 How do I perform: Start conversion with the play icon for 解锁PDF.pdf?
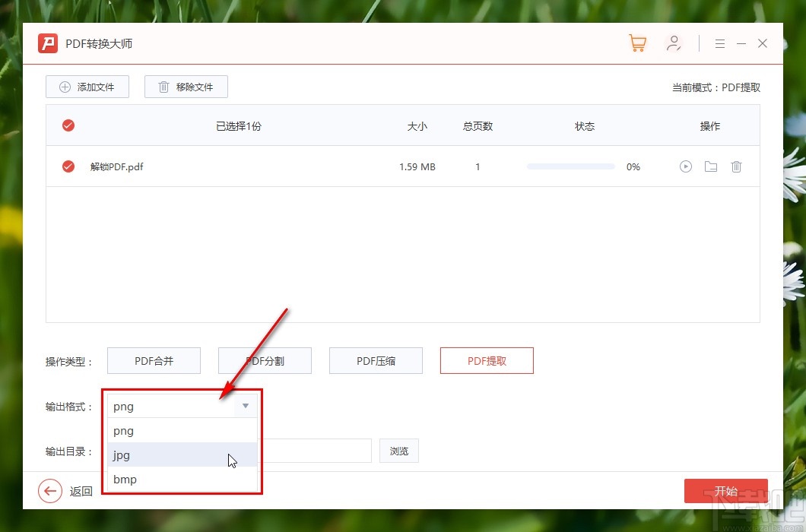pyautogui.click(x=685, y=166)
